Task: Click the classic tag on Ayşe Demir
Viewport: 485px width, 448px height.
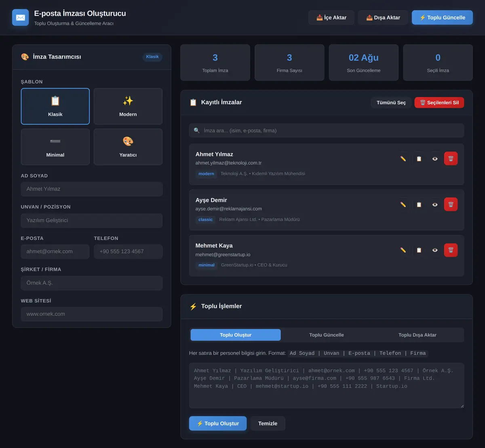Action: pyautogui.click(x=206, y=220)
